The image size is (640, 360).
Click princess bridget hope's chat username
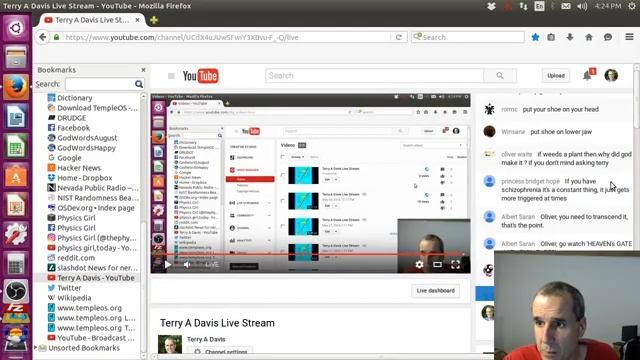click(x=530, y=181)
